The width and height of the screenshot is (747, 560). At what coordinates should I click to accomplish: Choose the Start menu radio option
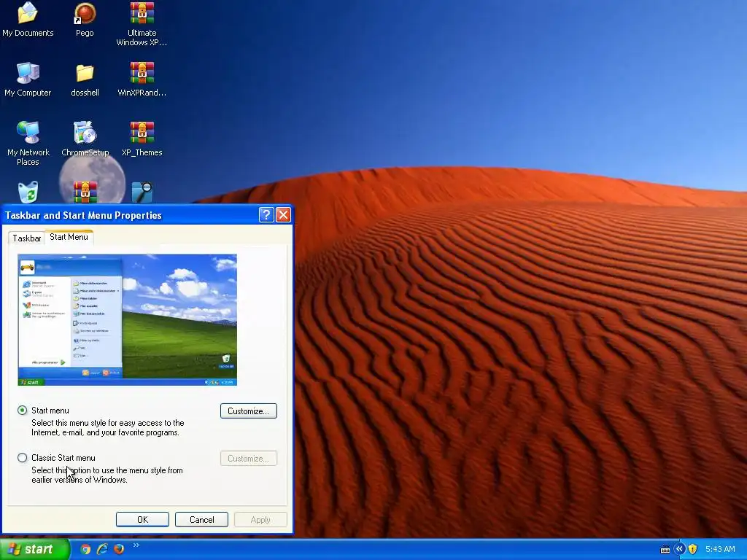coord(23,410)
